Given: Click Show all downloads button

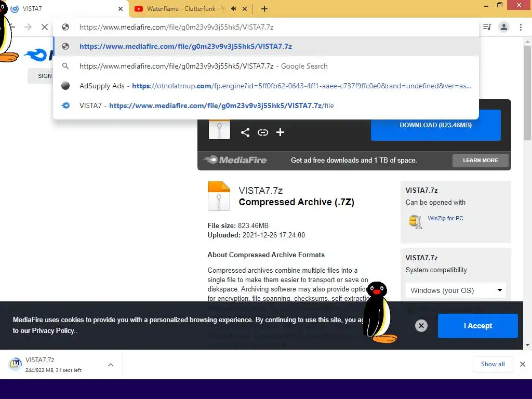Looking at the screenshot, I should point(493,364).
